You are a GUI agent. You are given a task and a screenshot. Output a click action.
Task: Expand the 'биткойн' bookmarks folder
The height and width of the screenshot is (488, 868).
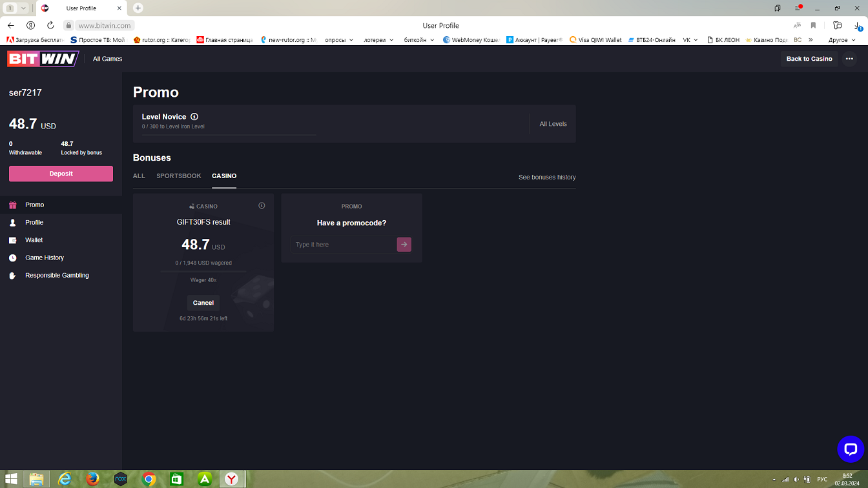click(418, 40)
